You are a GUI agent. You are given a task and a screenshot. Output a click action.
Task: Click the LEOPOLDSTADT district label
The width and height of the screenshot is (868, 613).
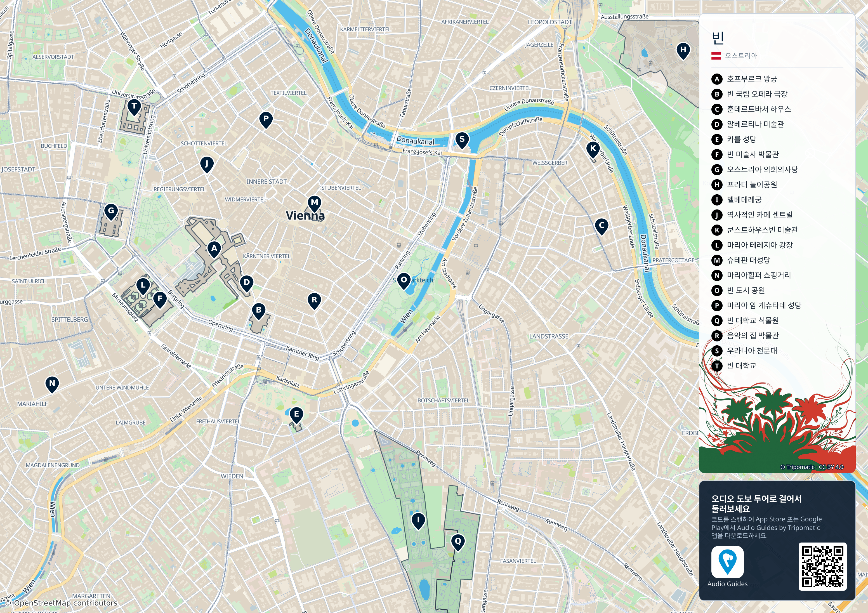(550, 22)
